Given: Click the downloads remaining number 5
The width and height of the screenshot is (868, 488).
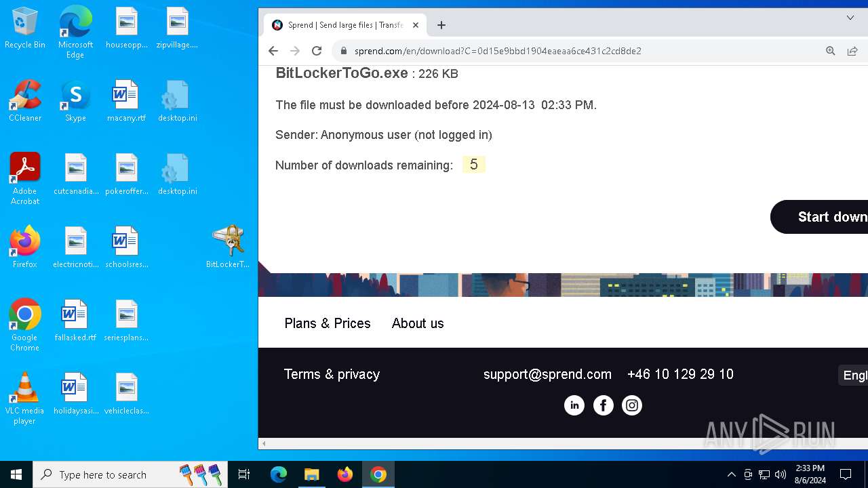Looking at the screenshot, I should click(x=473, y=165).
